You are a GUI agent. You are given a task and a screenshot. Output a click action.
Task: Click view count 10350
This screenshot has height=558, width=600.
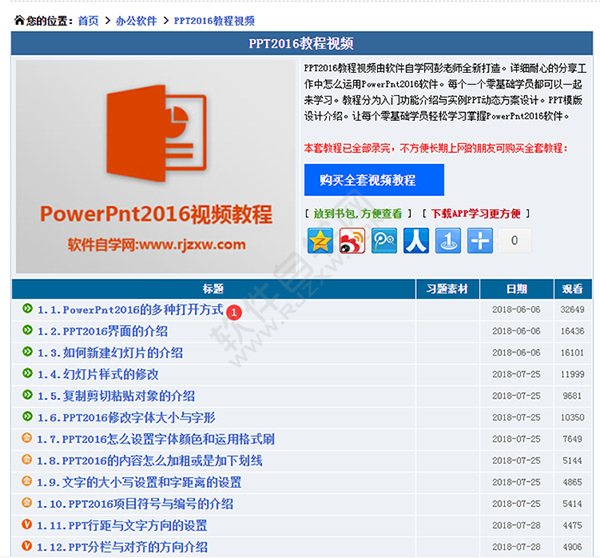click(x=572, y=418)
